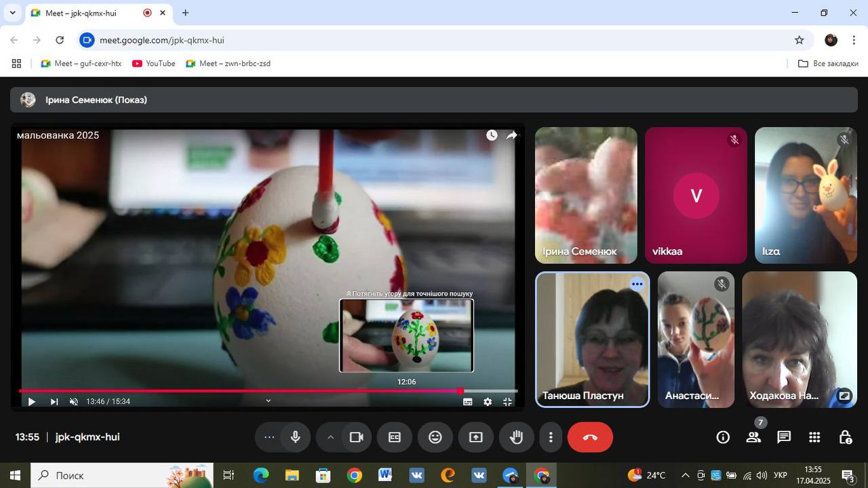
Task: Leave the call with red button
Action: (x=590, y=437)
